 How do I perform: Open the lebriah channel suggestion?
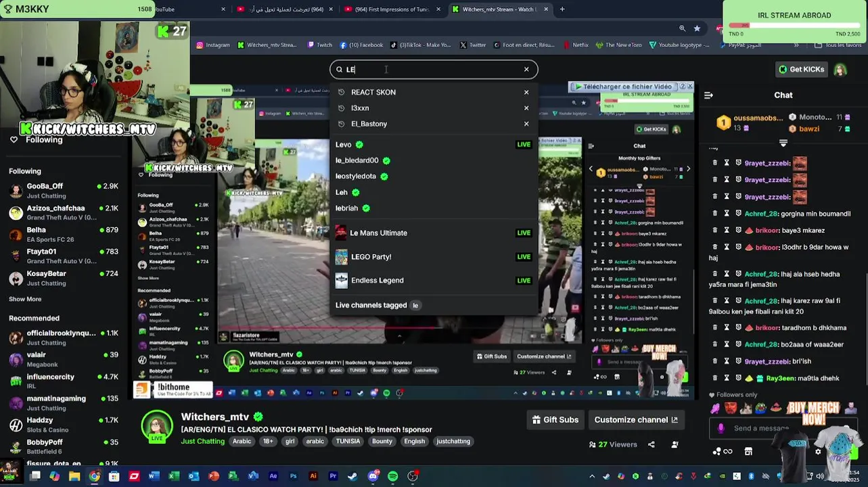(433, 208)
